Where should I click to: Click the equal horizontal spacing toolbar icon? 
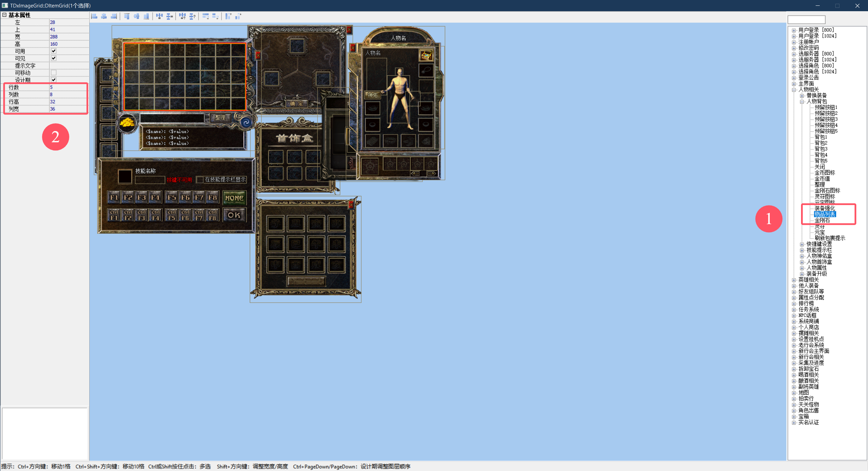(x=159, y=16)
